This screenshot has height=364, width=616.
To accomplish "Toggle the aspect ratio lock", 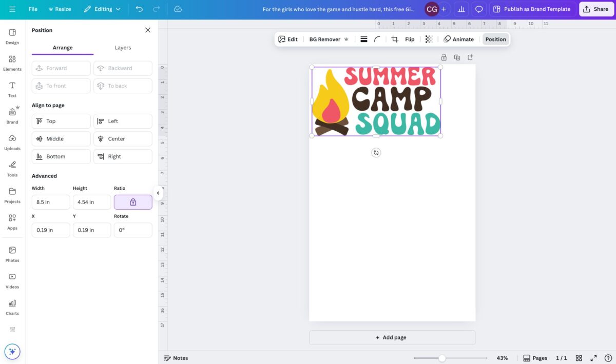I will 133,202.
